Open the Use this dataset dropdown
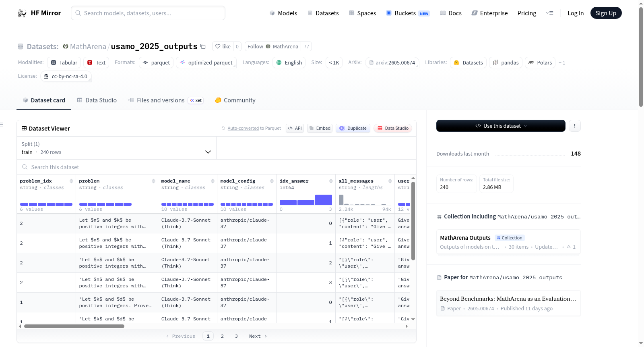Image resolution: width=644 pixels, height=347 pixels. point(501,126)
